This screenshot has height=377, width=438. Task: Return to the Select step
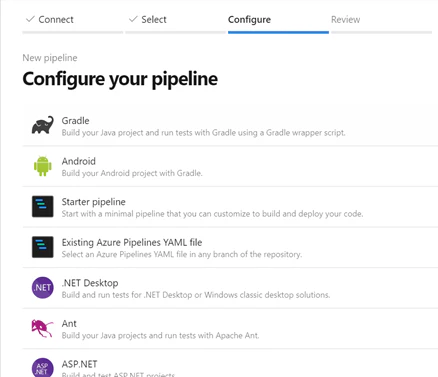click(148, 20)
